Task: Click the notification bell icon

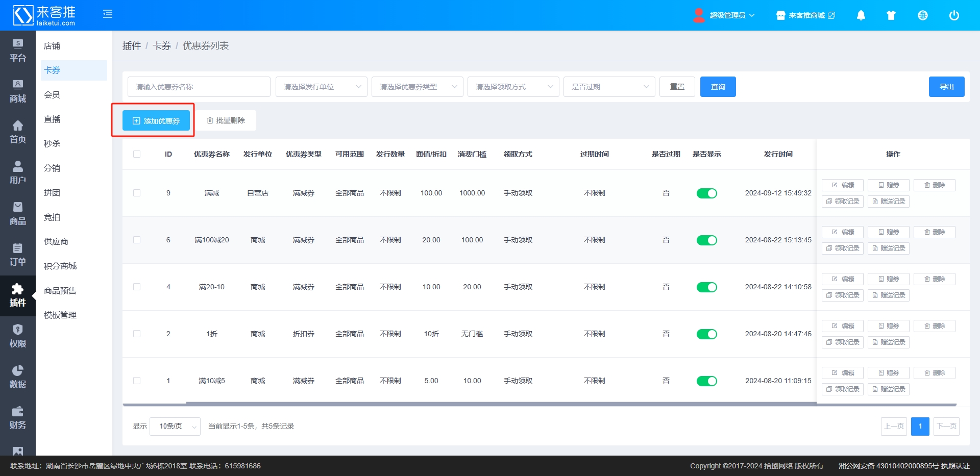Action: pyautogui.click(x=861, y=15)
